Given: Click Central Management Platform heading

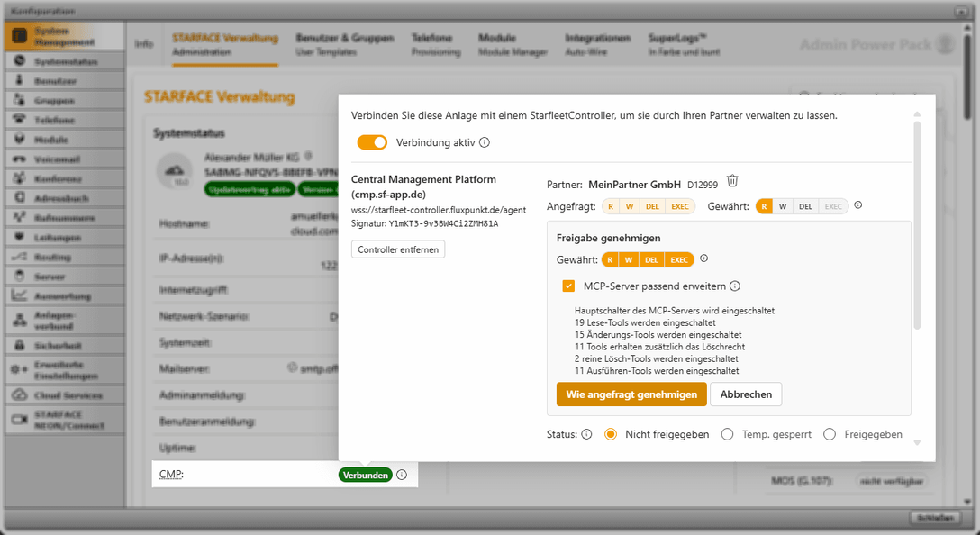Looking at the screenshot, I should [423, 186].
